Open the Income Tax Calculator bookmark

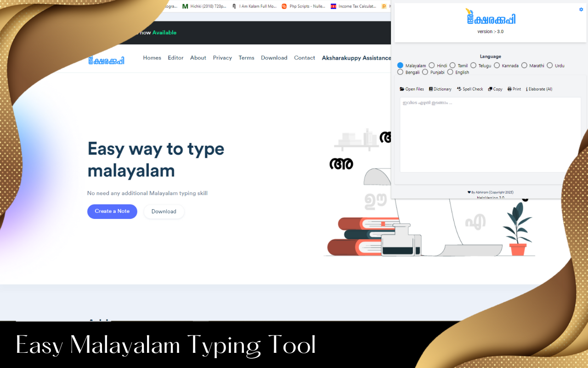tap(354, 6)
